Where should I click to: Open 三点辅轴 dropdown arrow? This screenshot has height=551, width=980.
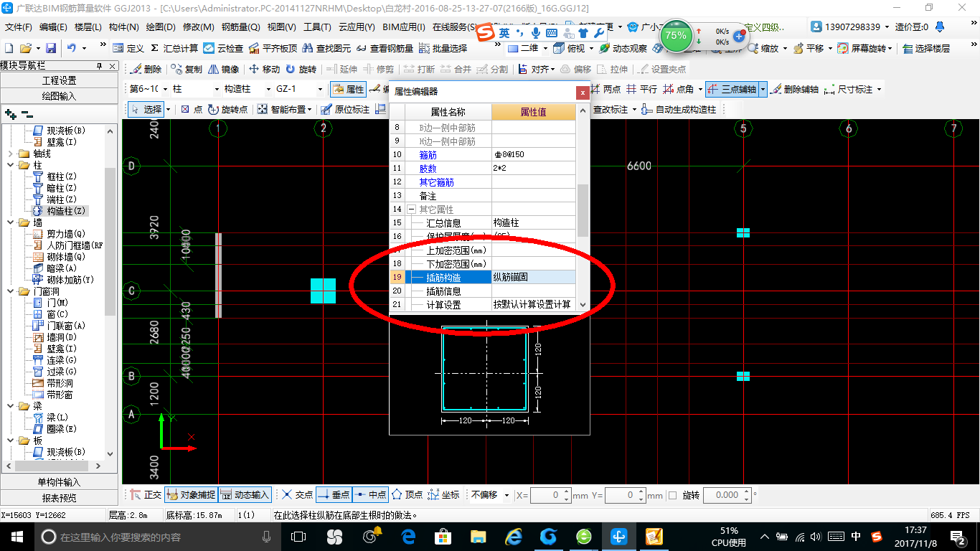[x=763, y=90]
